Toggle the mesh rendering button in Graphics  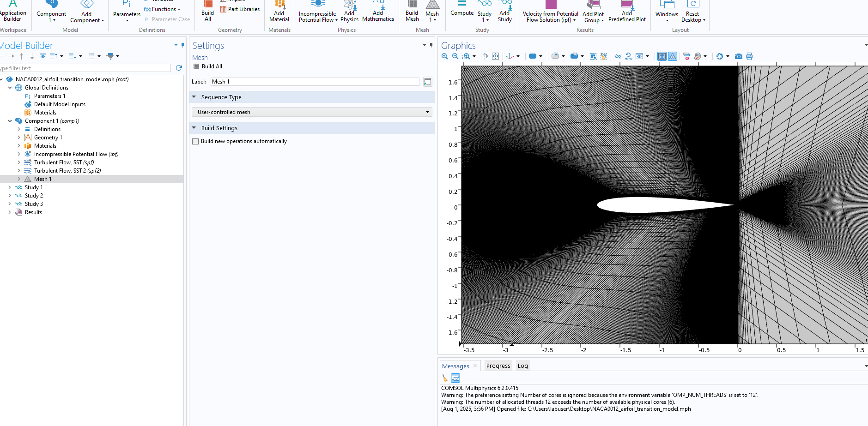[x=673, y=56]
